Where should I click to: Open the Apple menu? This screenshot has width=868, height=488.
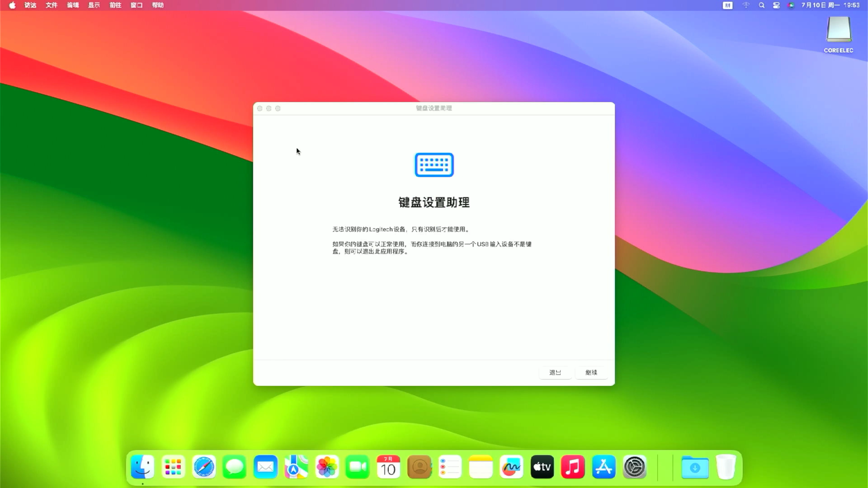click(x=12, y=5)
